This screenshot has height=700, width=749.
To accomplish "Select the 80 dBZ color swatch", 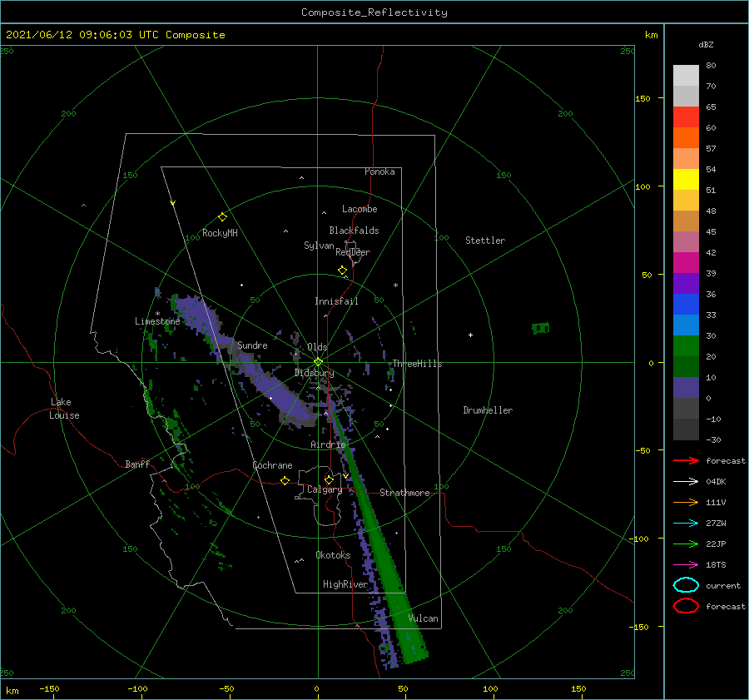I will [686, 76].
